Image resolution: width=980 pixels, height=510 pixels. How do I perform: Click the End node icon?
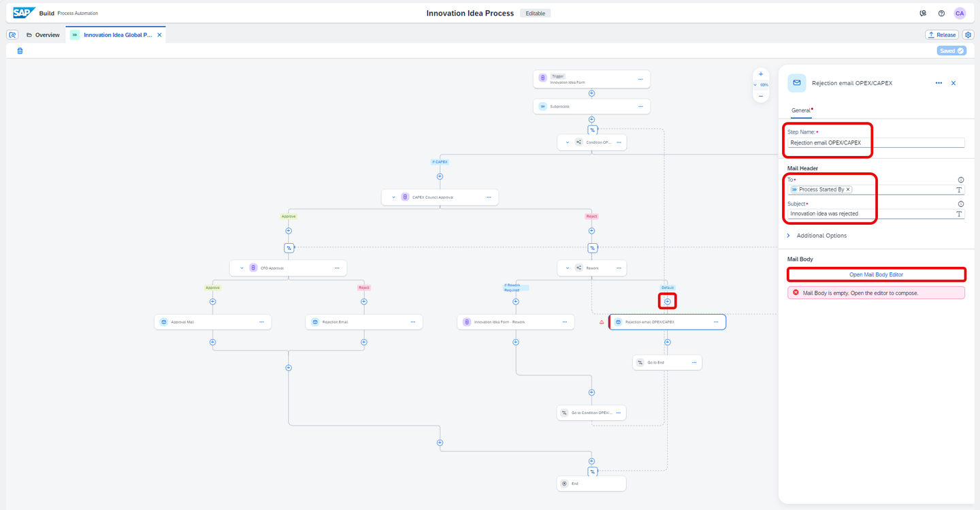tap(564, 483)
